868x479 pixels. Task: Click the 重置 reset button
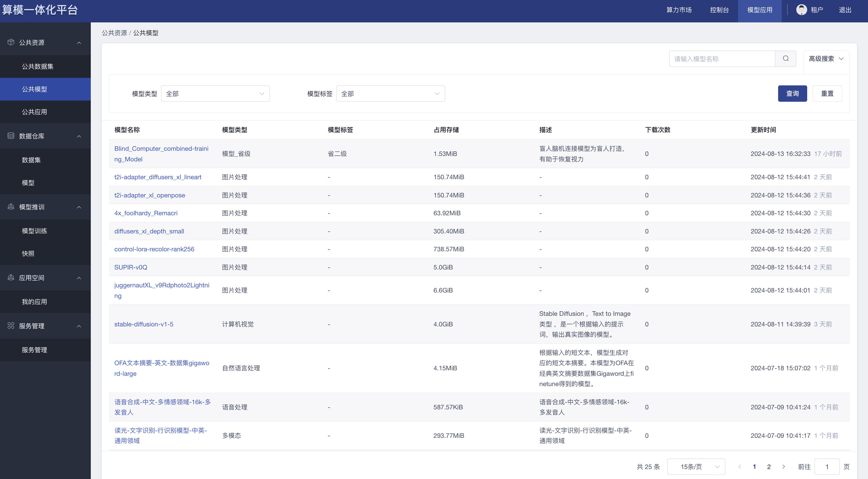827,93
